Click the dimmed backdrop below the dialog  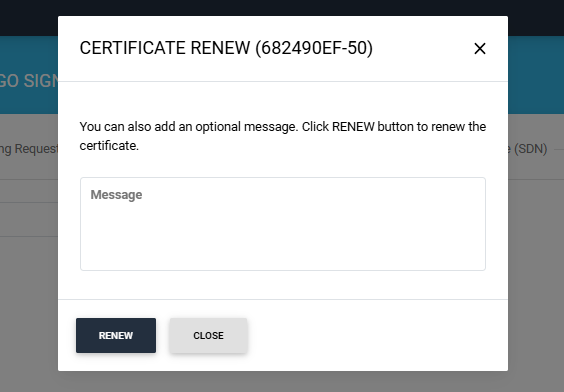coord(282,382)
